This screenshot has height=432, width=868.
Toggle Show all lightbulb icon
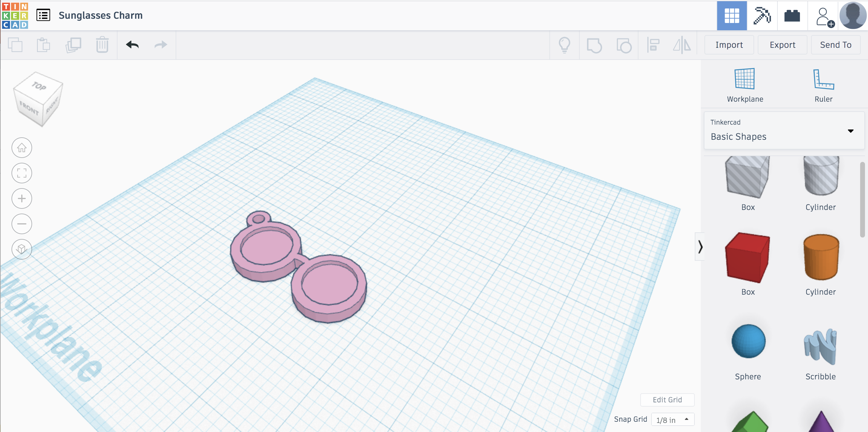point(565,45)
